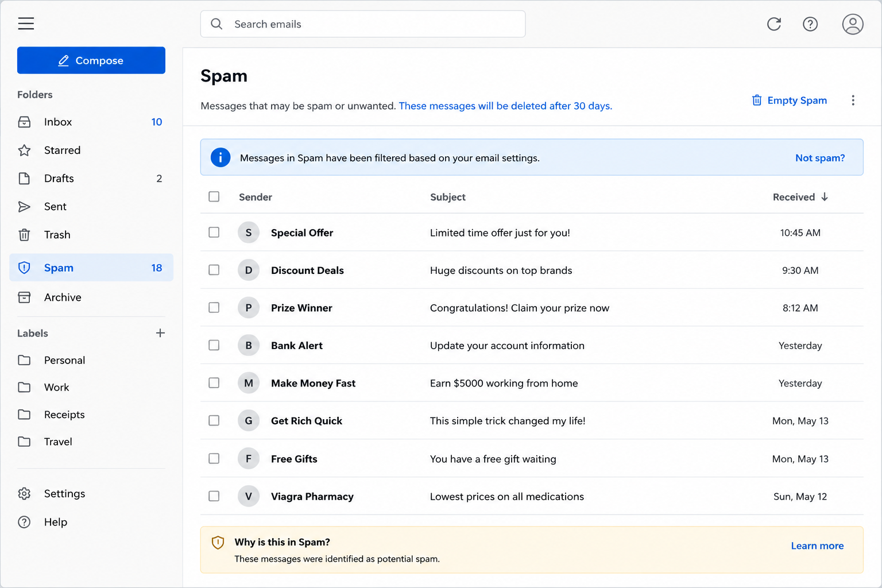Viewport: 882px width, 588px height.
Task: Click the Drafts document icon
Action: [x=24, y=179]
